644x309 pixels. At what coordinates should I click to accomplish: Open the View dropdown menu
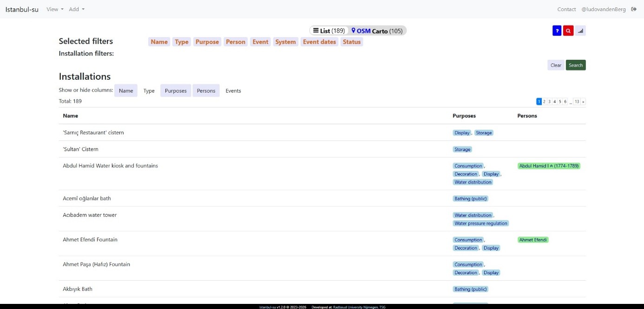click(x=55, y=9)
